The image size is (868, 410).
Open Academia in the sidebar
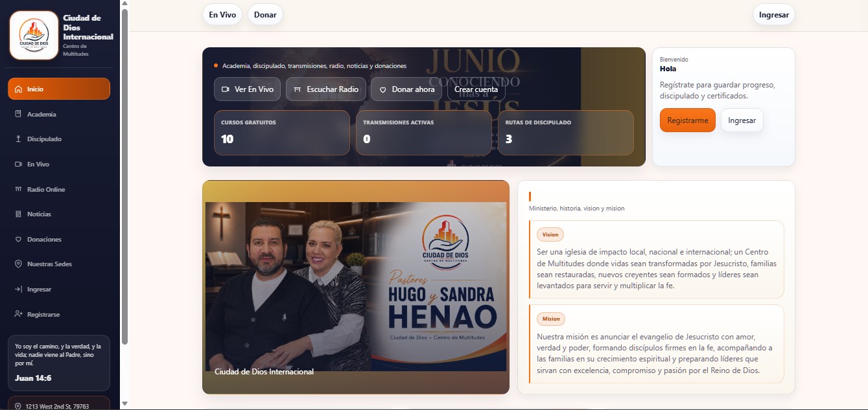[59, 114]
